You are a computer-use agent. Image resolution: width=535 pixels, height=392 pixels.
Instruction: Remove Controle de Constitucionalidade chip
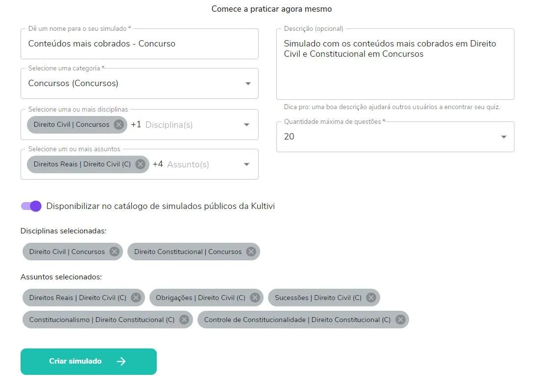pyautogui.click(x=400, y=320)
